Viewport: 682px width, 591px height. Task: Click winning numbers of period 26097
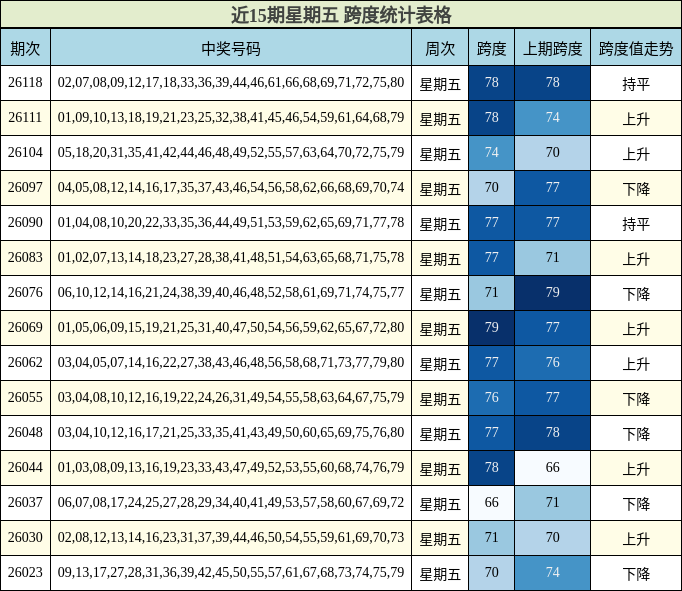pos(231,187)
